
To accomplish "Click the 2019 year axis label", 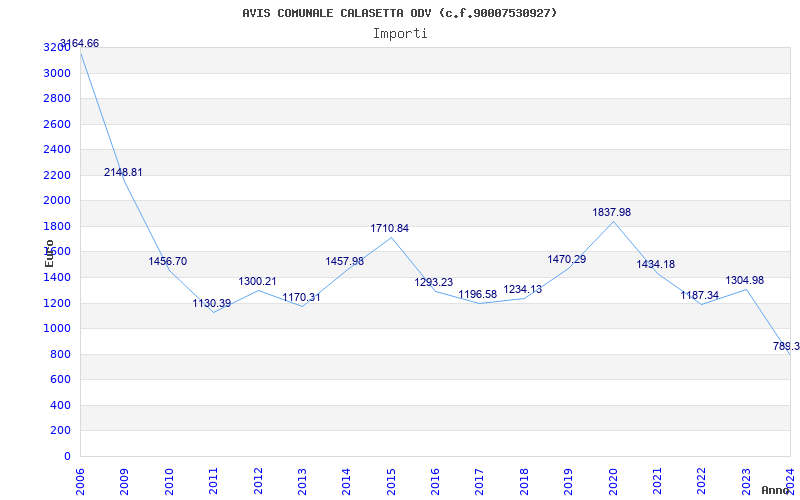I will pyautogui.click(x=568, y=482).
